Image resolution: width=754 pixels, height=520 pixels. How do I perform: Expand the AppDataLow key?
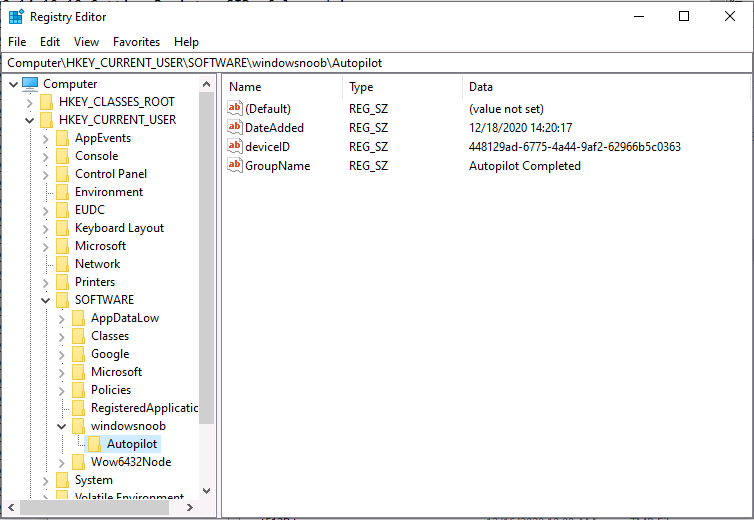click(61, 318)
